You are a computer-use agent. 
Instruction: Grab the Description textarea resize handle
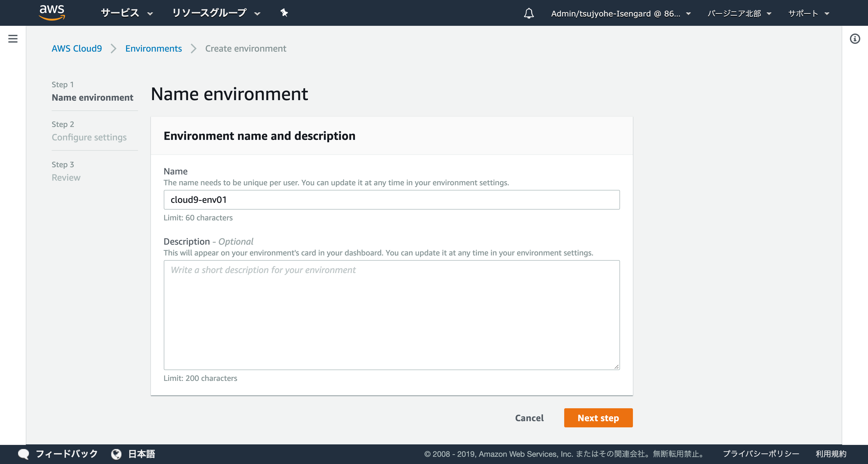pos(616,367)
